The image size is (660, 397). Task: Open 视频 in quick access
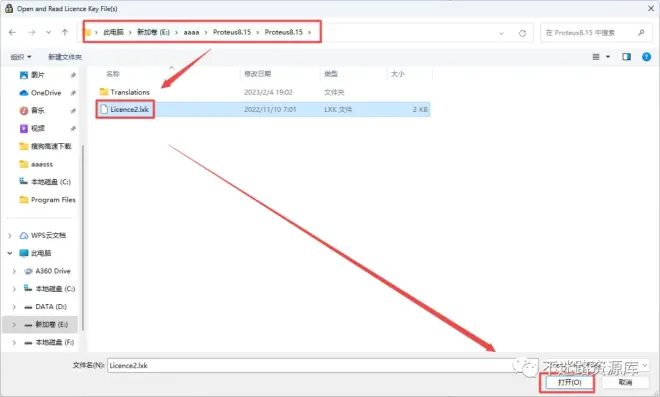pos(37,128)
